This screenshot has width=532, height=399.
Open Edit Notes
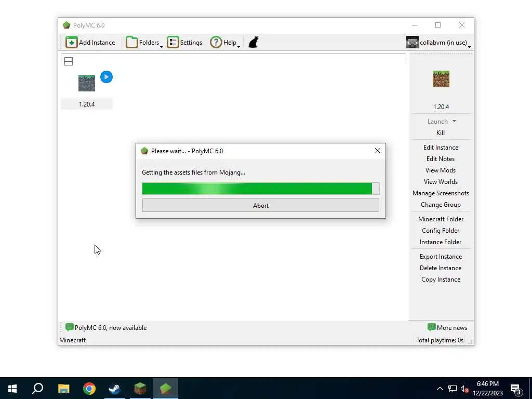pos(441,159)
